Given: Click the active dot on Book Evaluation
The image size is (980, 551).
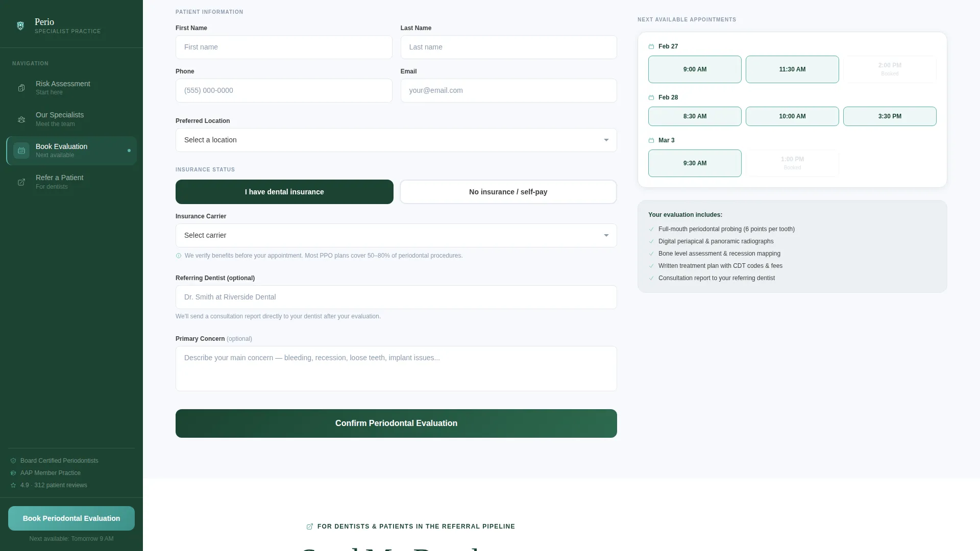Looking at the screenshot, I should pyautogui.click(x=129, y=151).
